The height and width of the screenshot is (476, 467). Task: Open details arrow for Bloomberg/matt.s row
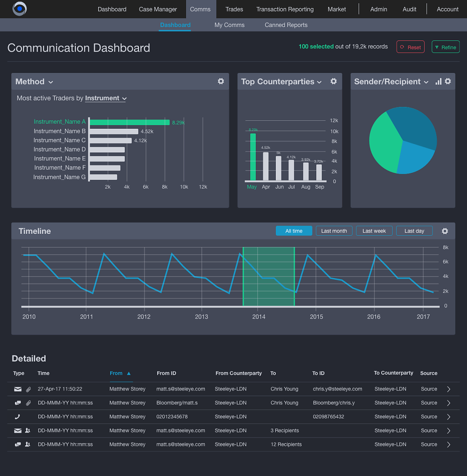(449, 403)
